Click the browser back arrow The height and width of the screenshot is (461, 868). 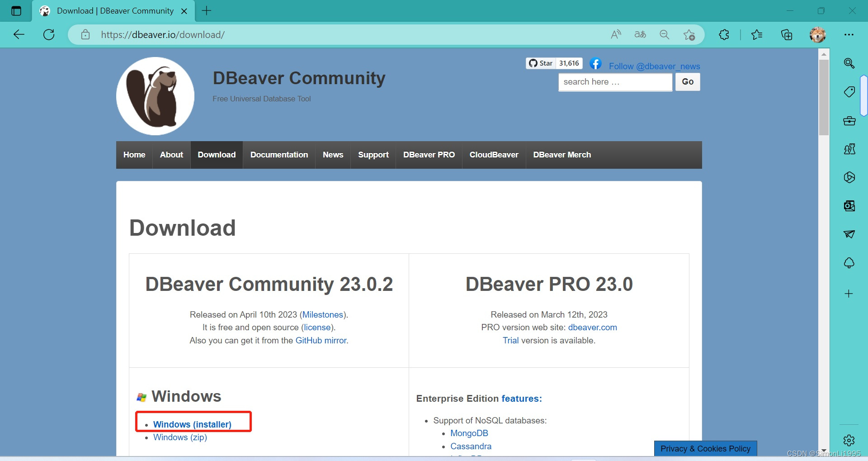(19, 34)
